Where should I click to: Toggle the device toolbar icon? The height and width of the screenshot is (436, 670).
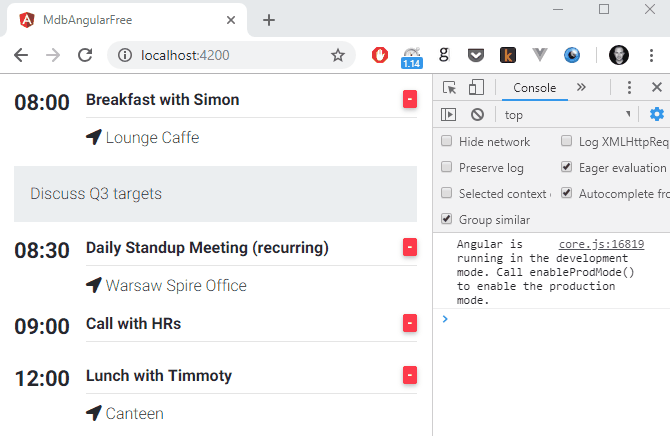(x=476, y=88)
